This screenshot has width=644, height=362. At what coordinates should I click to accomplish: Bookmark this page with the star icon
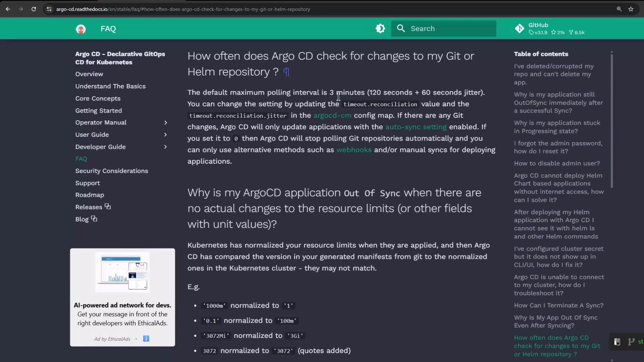pos(631,9)
